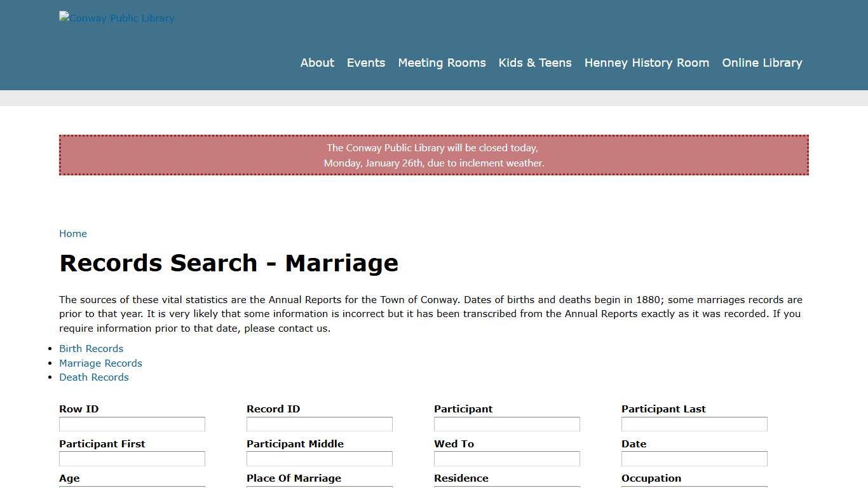Image resolution: width=868 pixels, height=488 pixels.
Task: Click the Conway Public Library logo
Action: tap(116, 18)
